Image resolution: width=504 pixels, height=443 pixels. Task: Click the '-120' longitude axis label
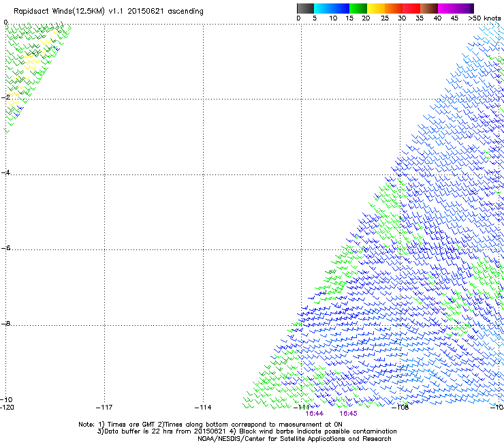7,408
